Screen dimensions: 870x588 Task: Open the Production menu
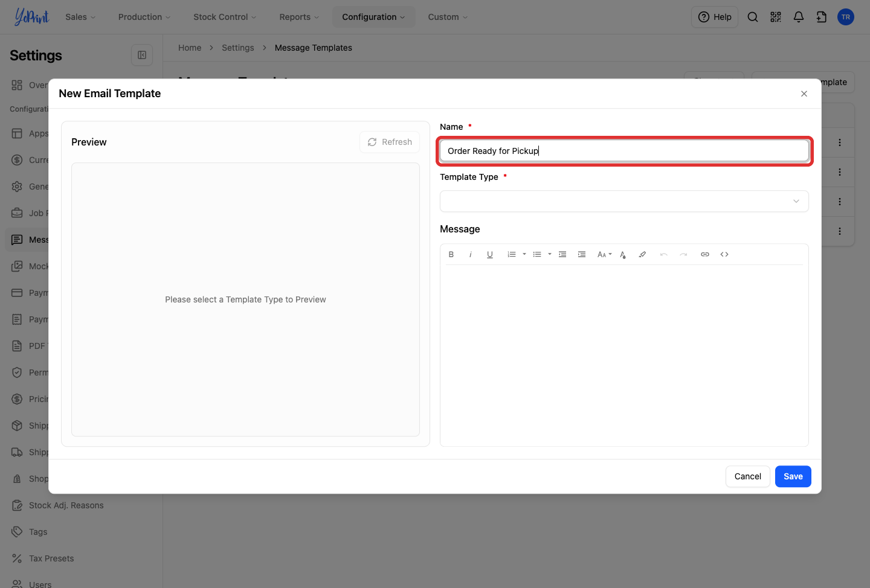pos(144,17)
